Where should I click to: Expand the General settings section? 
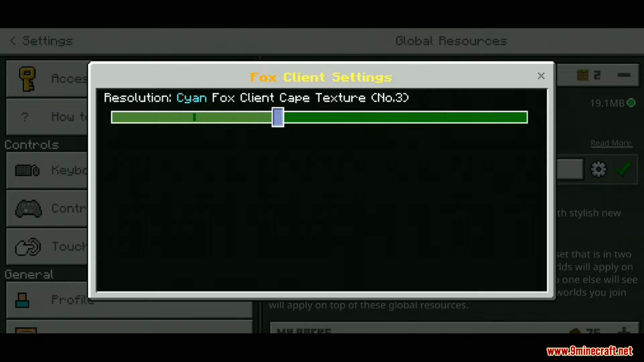[29, 275]
